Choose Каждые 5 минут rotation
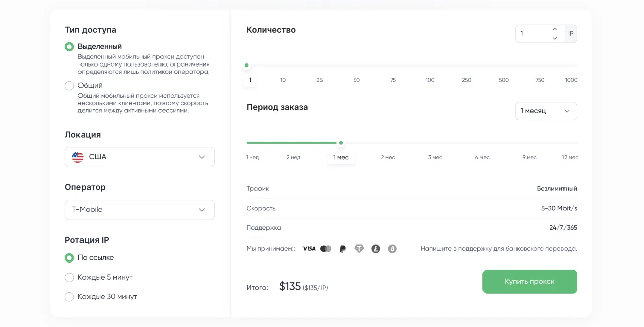Viewport: 644px width, 327px height. click(69, 278)
